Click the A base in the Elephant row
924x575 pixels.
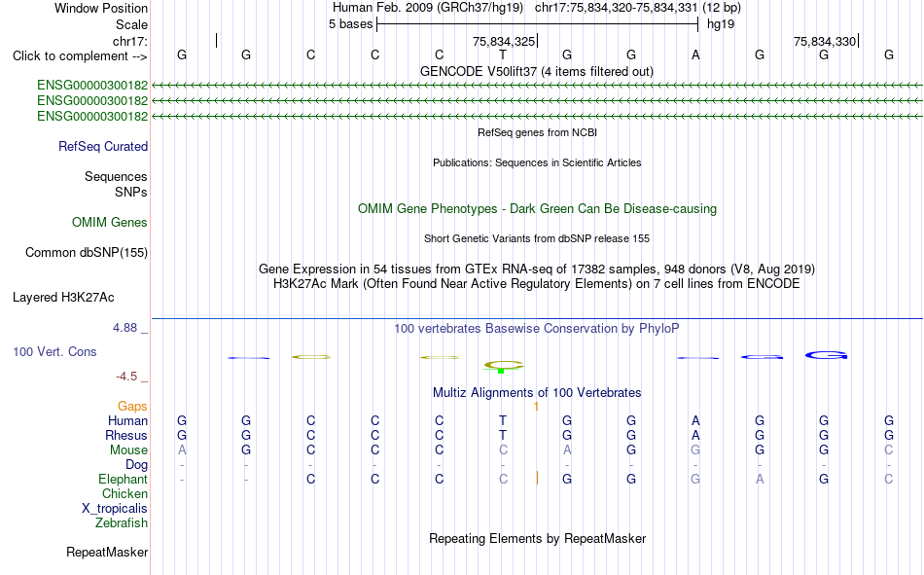pos(760,480)
